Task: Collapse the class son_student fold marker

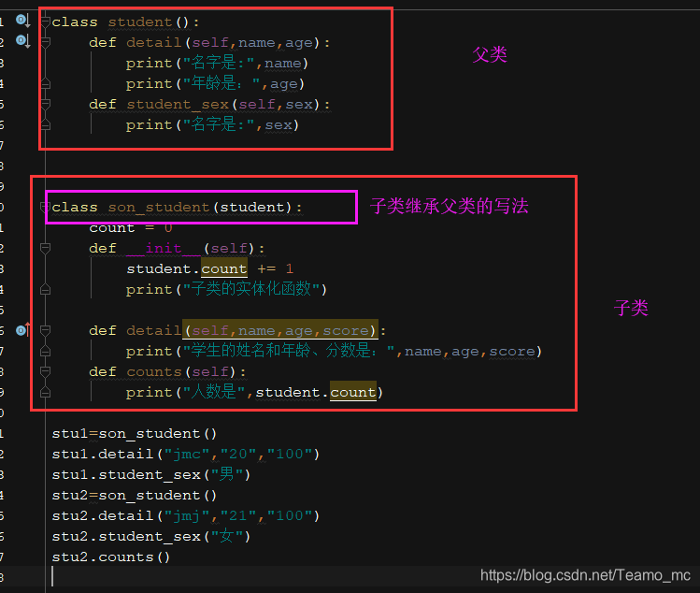Action: click(x=44, y=207)
